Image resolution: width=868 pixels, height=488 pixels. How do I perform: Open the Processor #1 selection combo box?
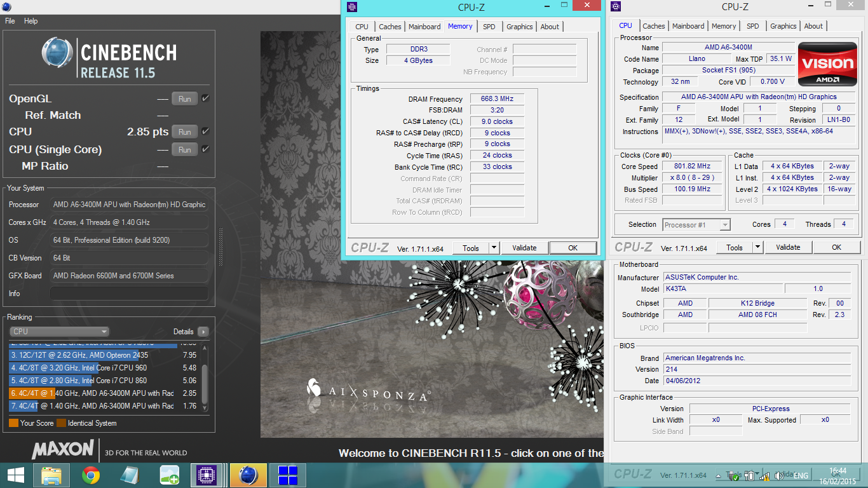coord(696,224)
